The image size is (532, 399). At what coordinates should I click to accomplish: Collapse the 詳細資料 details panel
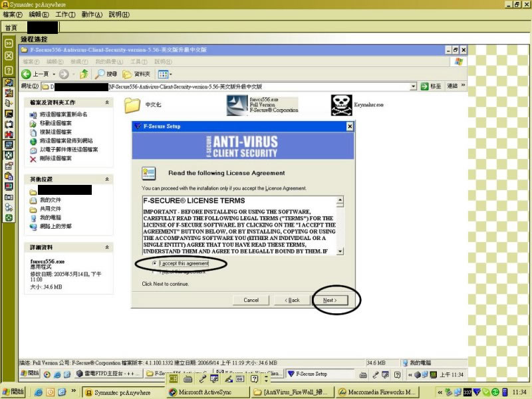107,247
